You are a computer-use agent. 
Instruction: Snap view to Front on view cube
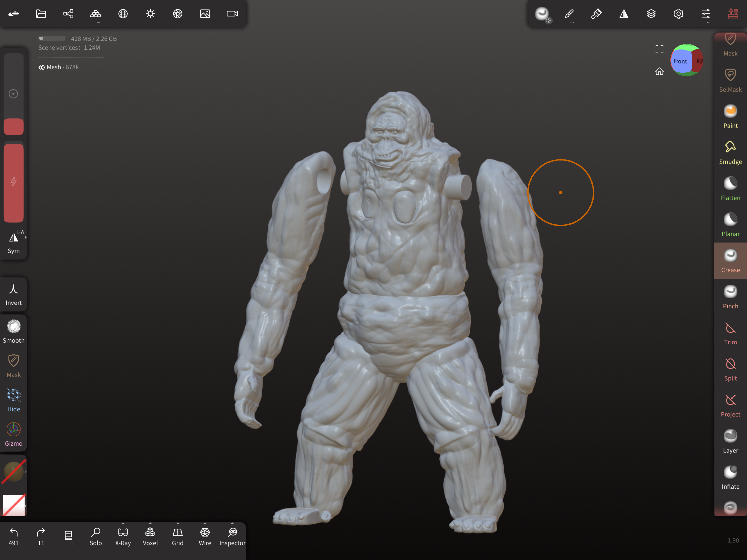coord(680,61)
